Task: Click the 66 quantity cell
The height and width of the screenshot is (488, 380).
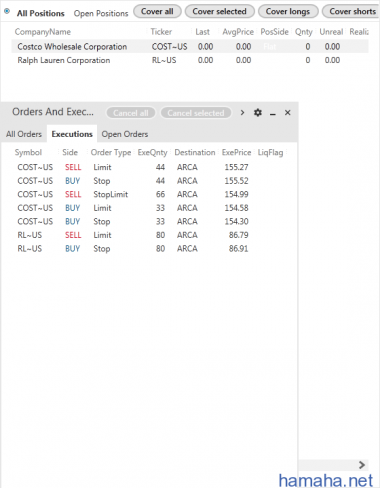Action: [x=160, y=194]
